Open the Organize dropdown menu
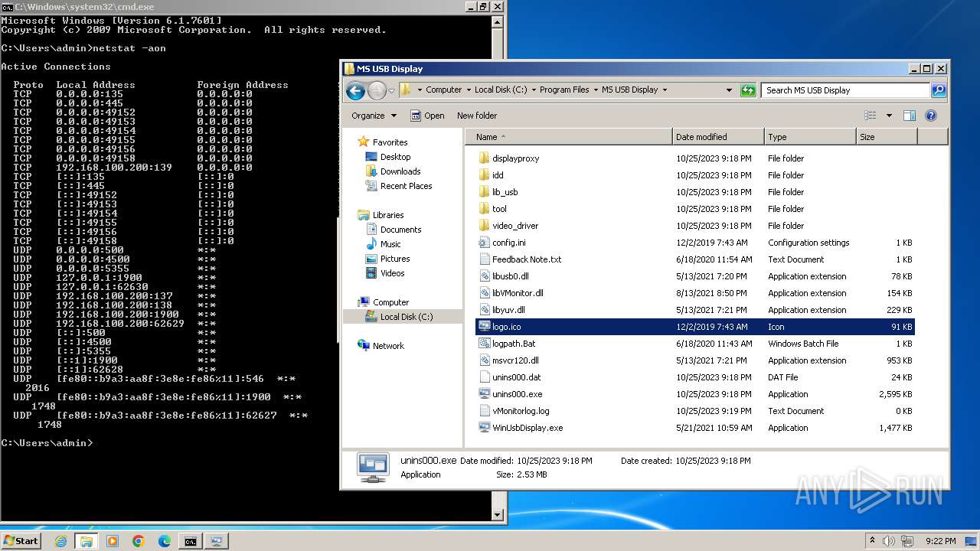Screen dimensions: 980x551 [374, 116]
